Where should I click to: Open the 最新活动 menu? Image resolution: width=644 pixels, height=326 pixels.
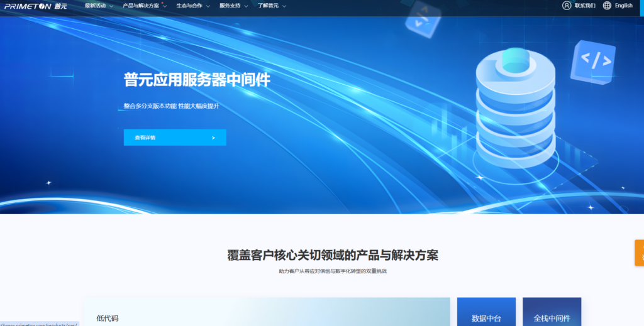pyautogui.click(x=96, y=6)
